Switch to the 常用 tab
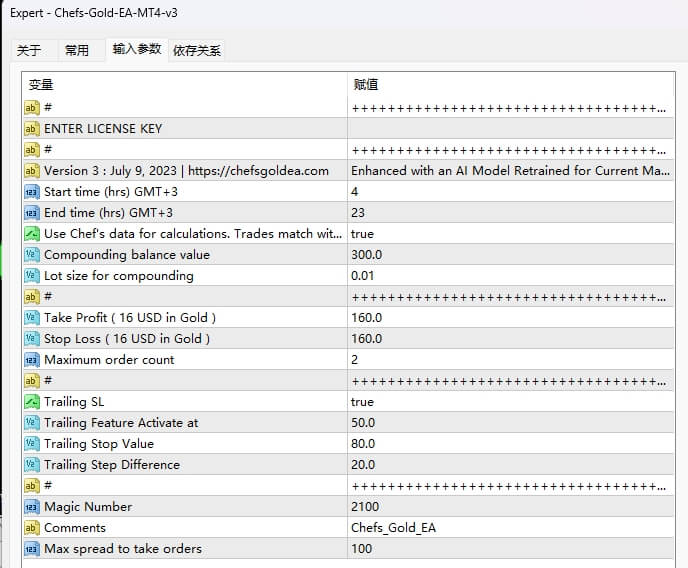This screenshot has height=568, width=688. 76,50
